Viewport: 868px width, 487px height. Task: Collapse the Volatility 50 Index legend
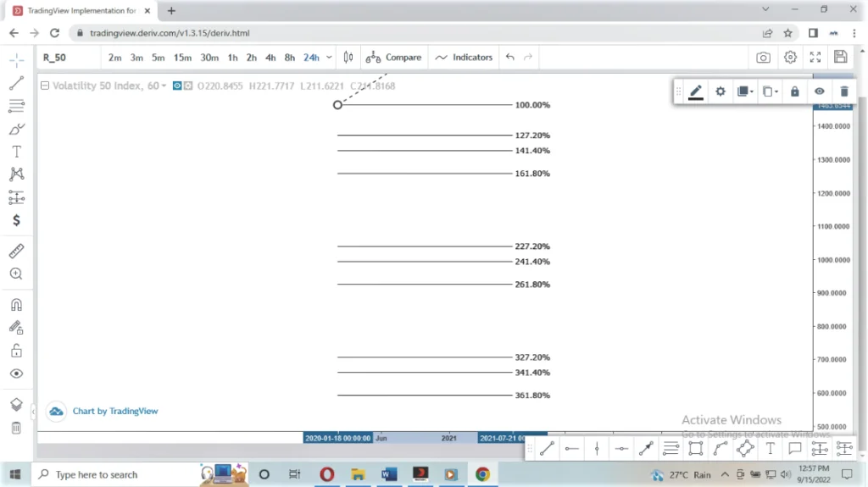45,86
